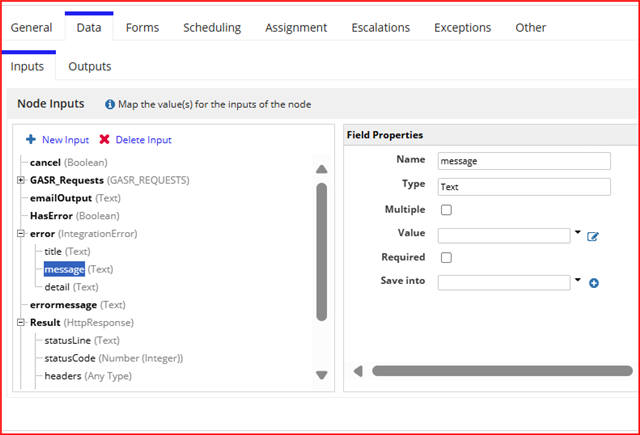The image size is (640, 435).
Task: Click the blue plus icon beside Save into
Action: (x=594, y=283)
